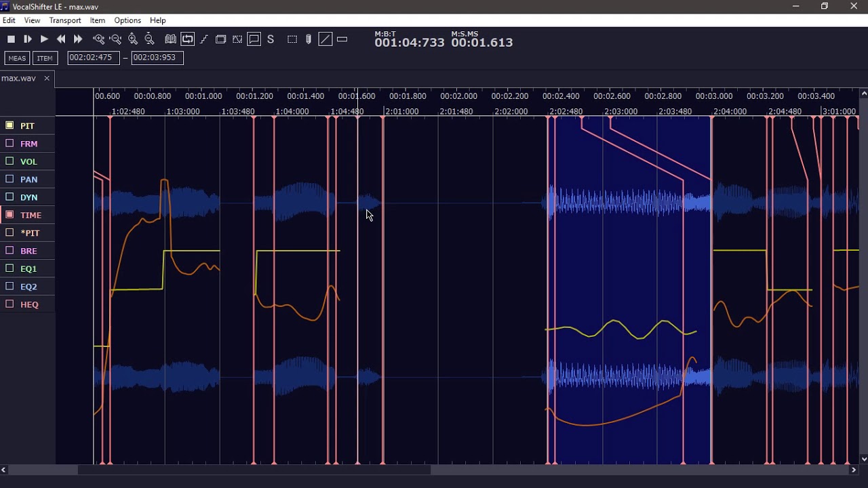Screen dimensions: 868x488
Task: Select the VOL label text
Action: 28,162
